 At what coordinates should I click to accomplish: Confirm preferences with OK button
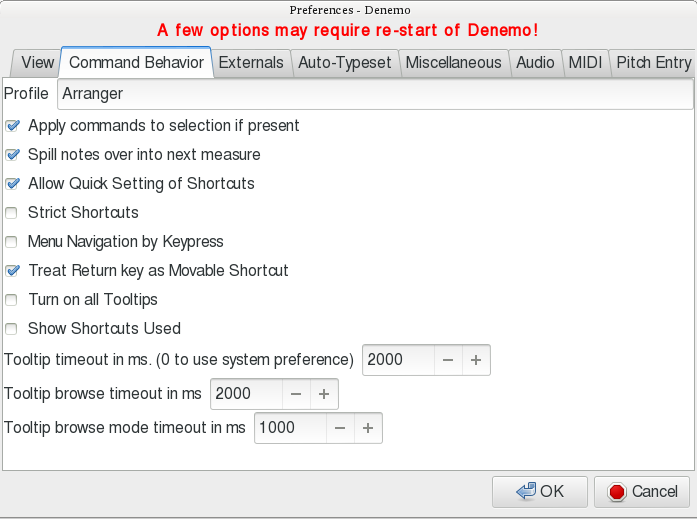pyautogui.click(x=540, y=491)
